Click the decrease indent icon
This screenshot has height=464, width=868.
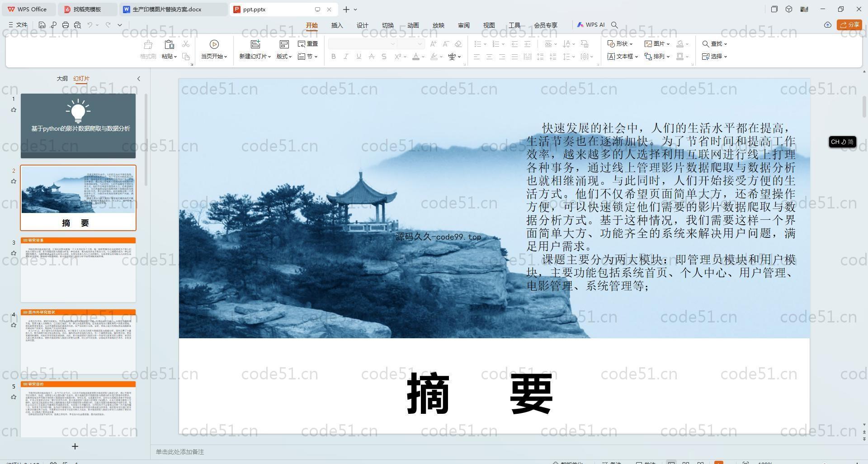pyautogui.click(x=514, y=44)
